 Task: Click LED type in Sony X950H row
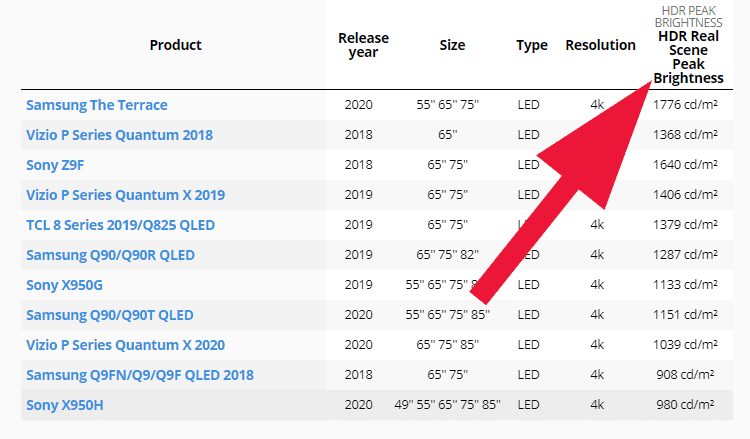[x=529, y=405]
